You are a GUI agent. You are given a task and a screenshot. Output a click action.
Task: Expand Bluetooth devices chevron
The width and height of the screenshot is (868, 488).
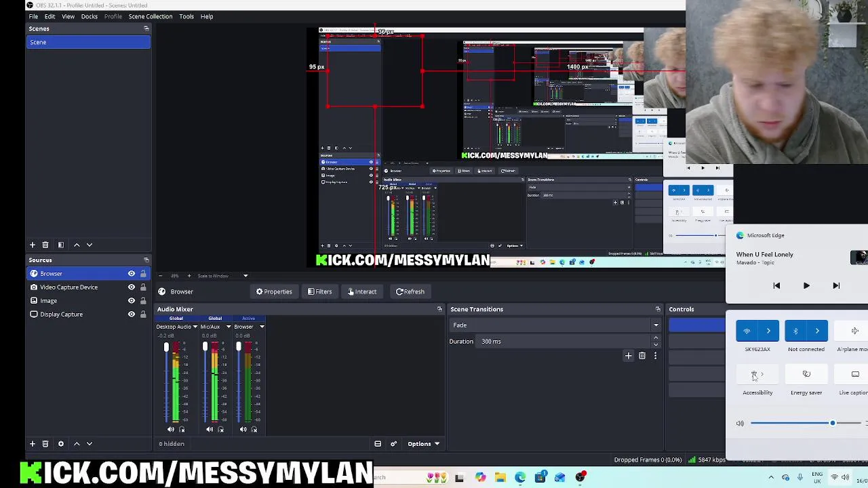tap(817, 331)
